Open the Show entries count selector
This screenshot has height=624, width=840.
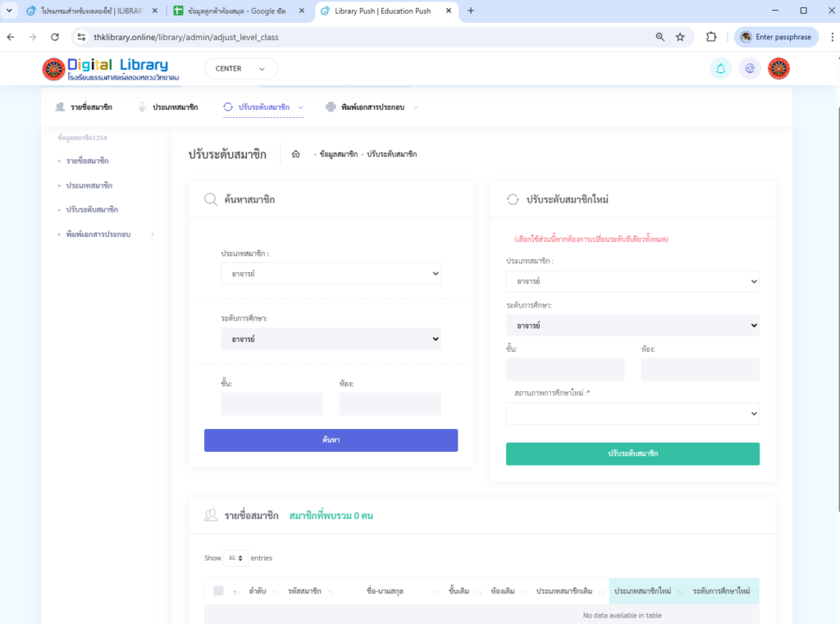[236, 558]
